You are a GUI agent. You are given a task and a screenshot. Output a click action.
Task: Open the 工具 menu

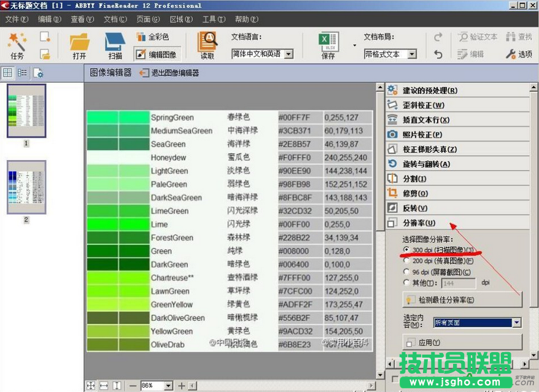213,19
